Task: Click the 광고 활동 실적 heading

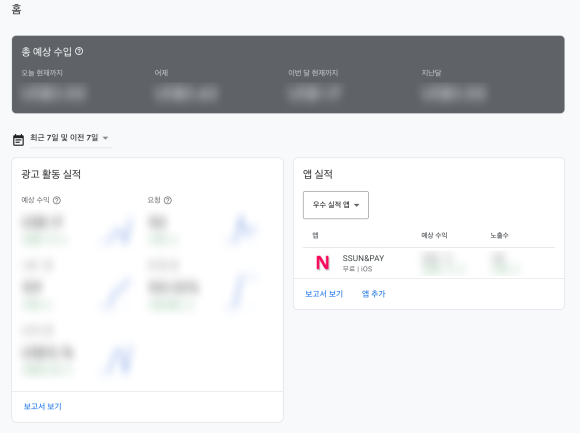Action: coord(51,174)
